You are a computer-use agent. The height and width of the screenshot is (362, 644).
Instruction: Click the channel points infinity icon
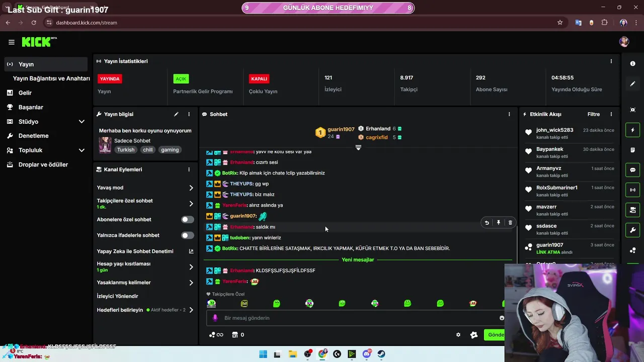point(216,335)
